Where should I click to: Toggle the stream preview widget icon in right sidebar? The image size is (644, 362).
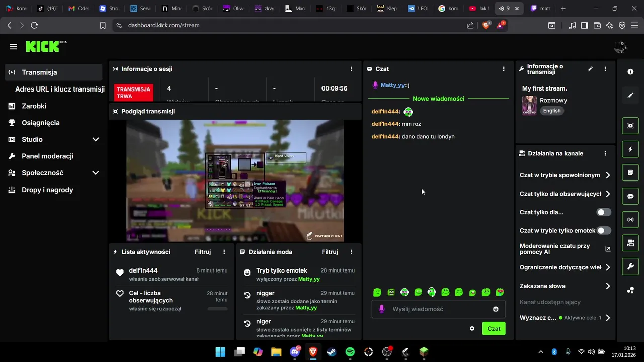click(630, 126)
